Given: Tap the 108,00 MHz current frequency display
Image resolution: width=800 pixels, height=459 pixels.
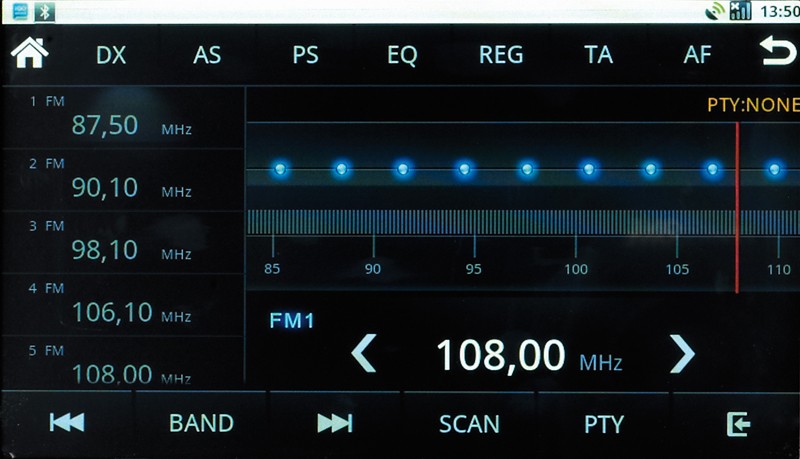Looking at the screenshot, I should [529, 355].
